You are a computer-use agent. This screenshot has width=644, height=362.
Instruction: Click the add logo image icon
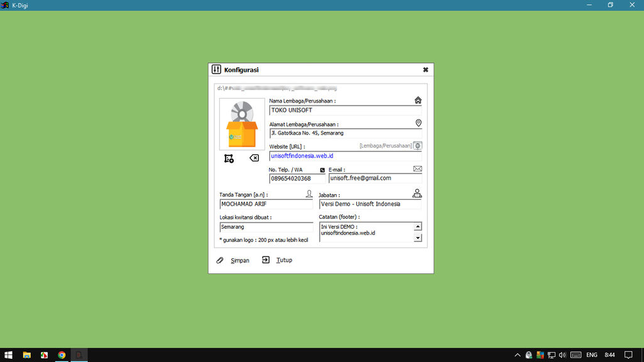click(229, 158)
